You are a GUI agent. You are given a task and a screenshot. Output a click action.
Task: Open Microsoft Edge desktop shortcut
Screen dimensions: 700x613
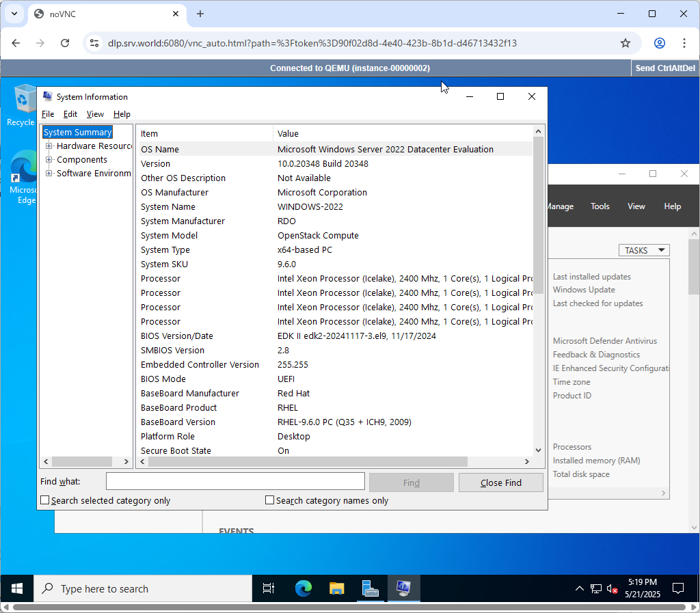[x=23, y=178]
